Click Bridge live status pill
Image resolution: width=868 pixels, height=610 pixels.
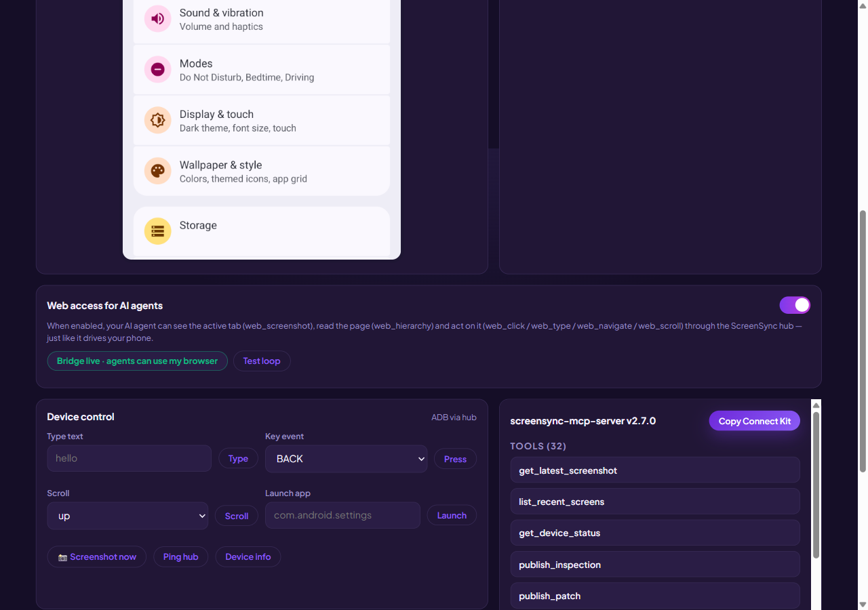pos(138,361)
